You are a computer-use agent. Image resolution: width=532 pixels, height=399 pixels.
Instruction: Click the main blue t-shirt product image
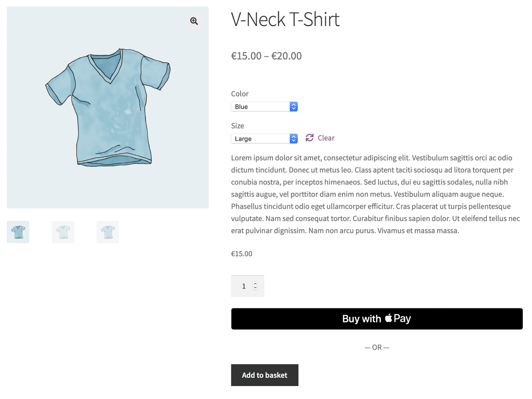point(108,107)
